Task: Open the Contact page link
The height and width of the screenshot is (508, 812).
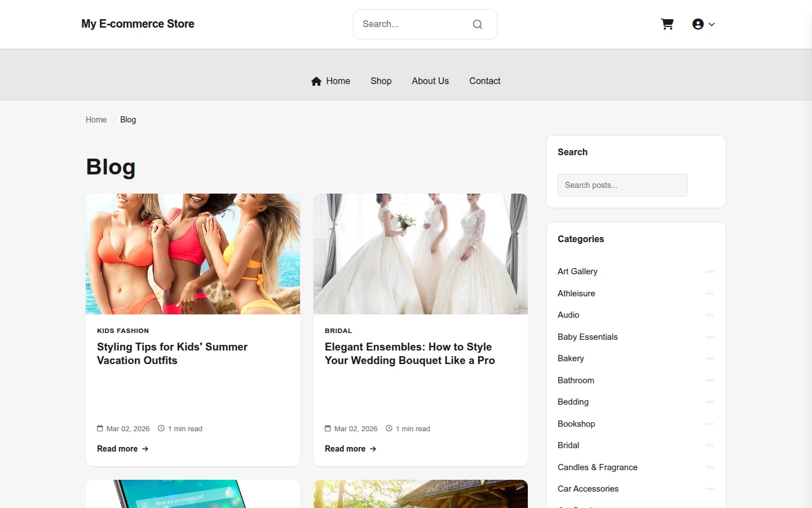Action: [485, 81]
